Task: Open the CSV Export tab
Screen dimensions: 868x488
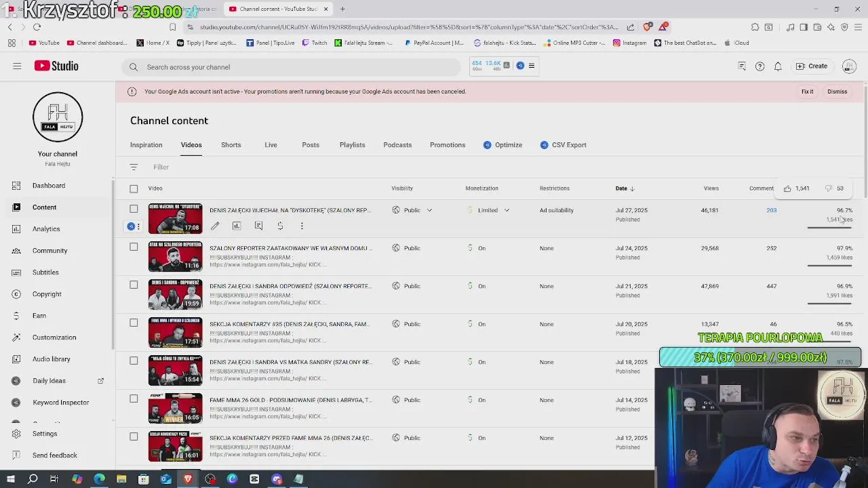Action: [x=563, y=145]
